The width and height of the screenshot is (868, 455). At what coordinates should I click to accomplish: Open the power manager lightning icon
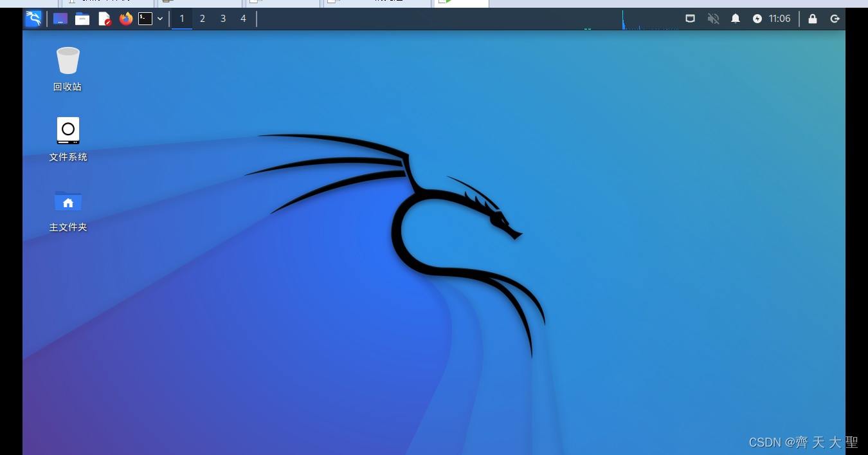coord(757,19)
